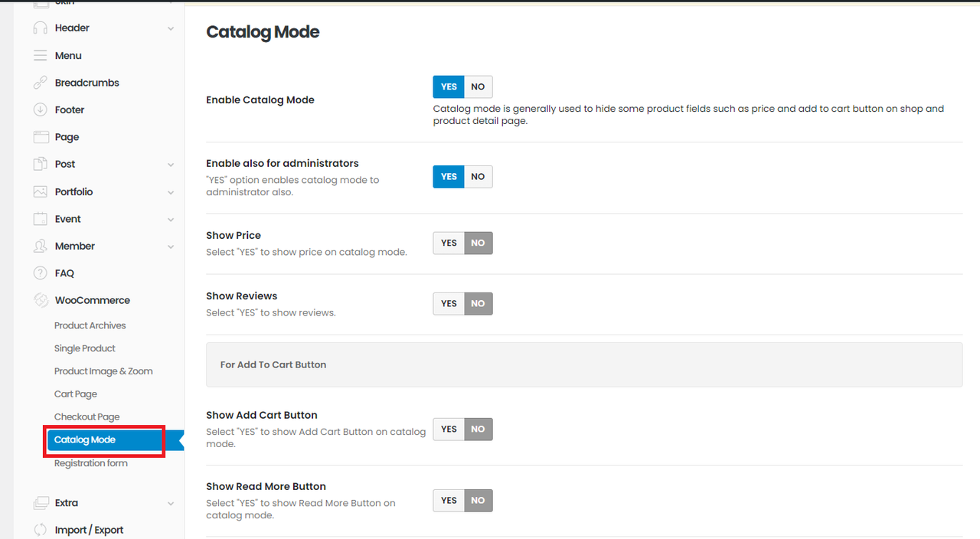This screenshot has width=980, height=539.
Task: Click the window icon beside Page
Action: [41, 137]
